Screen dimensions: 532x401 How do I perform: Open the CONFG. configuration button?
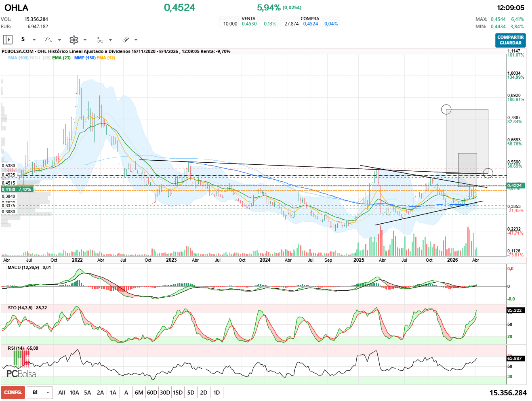click(13, 393)
